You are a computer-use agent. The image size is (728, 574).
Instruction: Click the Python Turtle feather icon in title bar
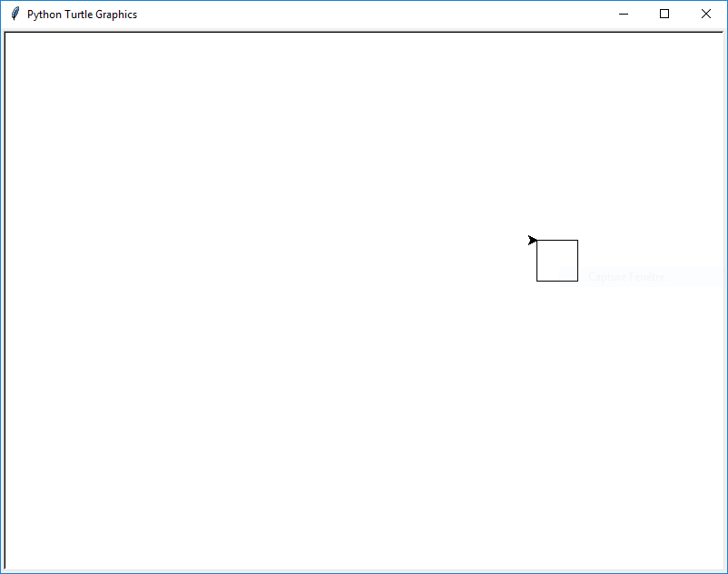coord(15,14)
